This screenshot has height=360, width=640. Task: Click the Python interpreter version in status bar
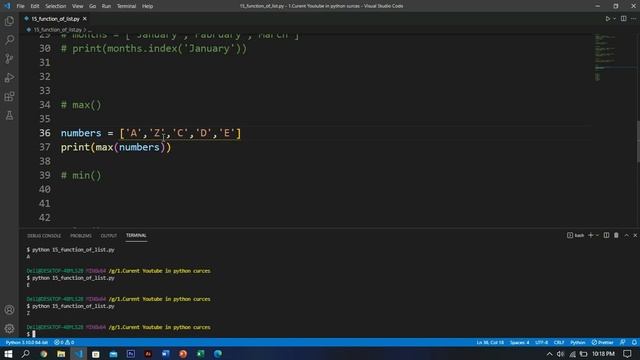(27, 342)
